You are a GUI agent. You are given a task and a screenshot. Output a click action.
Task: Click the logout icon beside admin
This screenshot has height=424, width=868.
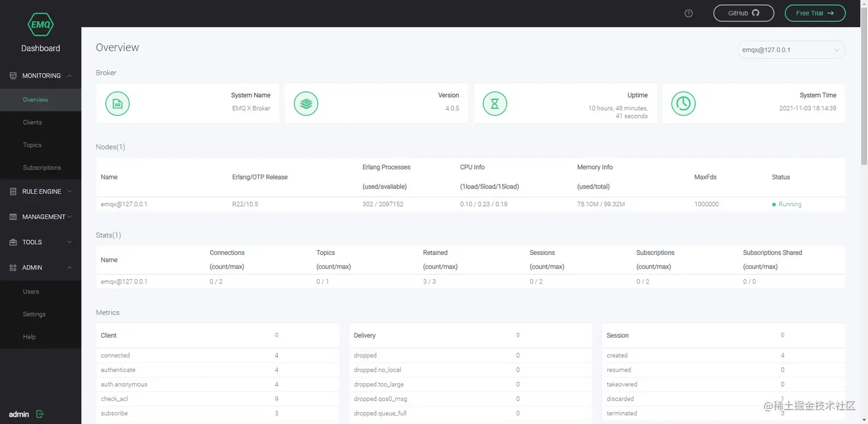point(40,414)
